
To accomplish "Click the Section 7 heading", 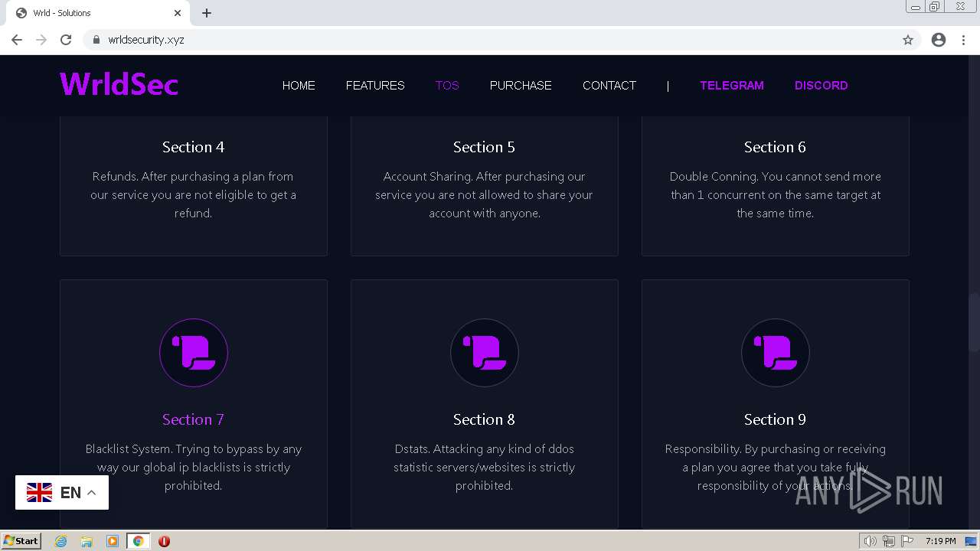I will tap(193, 419).
